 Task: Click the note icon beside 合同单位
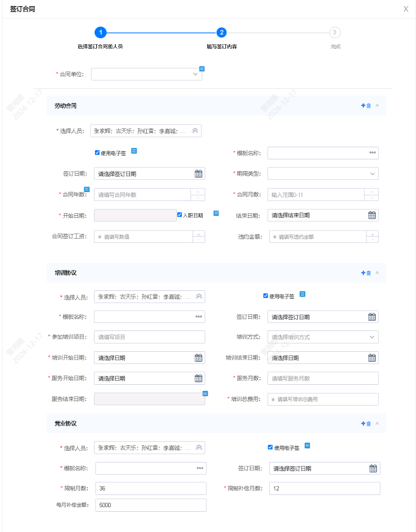(201, 68)
